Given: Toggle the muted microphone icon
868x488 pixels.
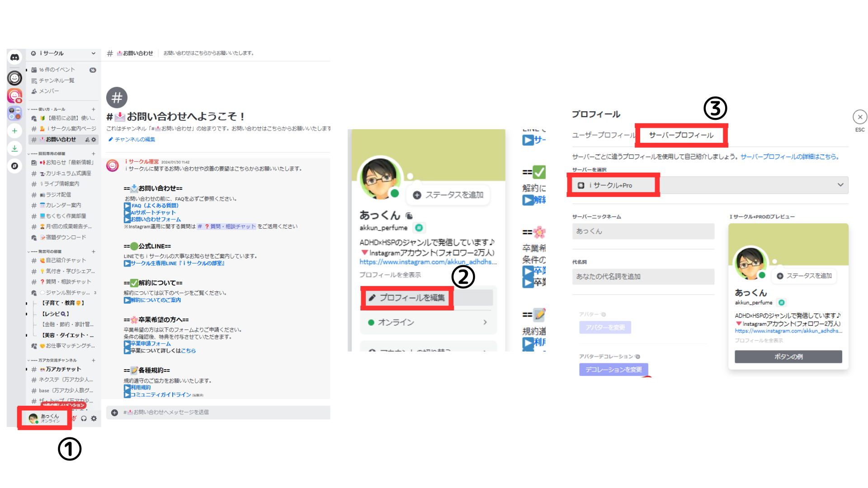Looking at the screenshot, I should coord(75,418).
